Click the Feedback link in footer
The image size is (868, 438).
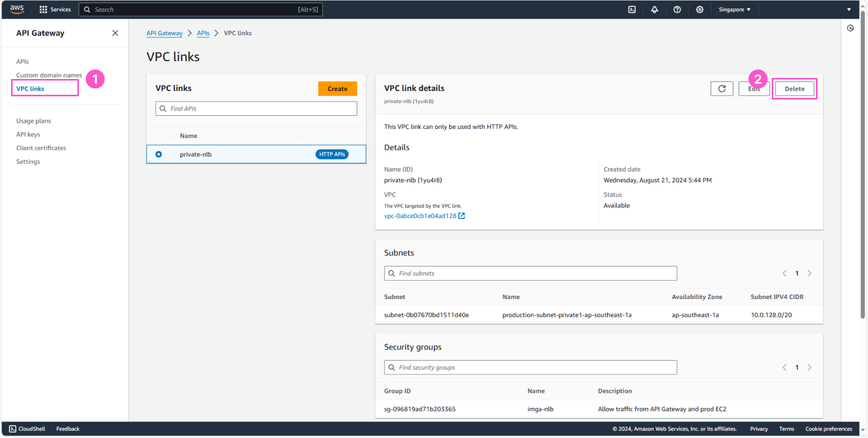(x=68, y=429)
